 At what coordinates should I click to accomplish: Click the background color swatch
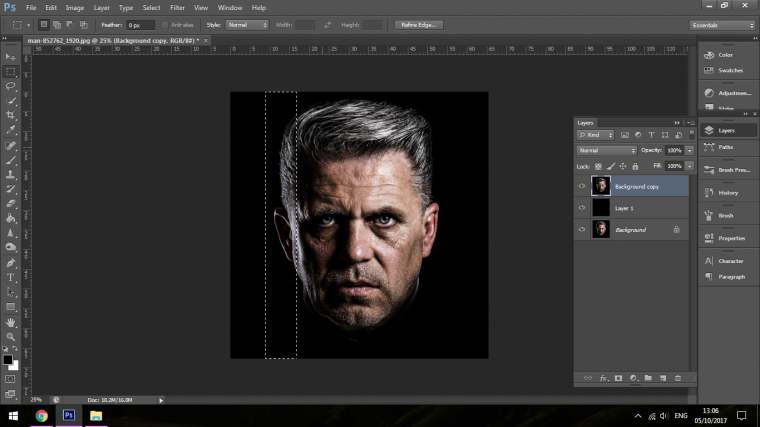tap(15, 366)
